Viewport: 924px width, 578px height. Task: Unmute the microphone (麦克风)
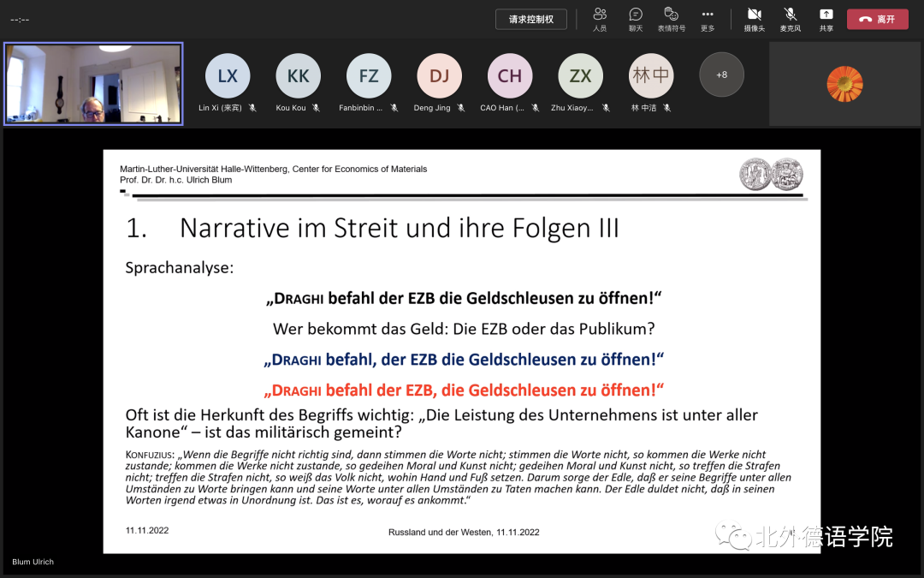tap(790, 19)
